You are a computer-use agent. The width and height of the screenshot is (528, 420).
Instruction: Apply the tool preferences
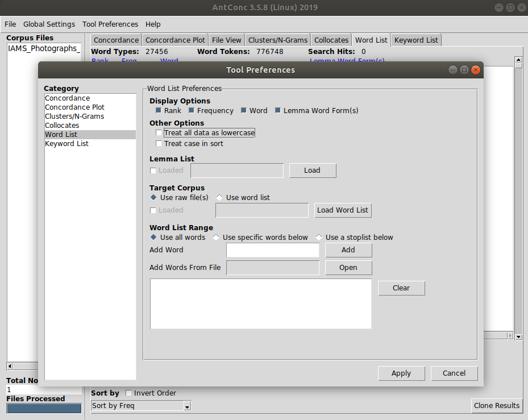pyautogui.click(x=401, y=373)
